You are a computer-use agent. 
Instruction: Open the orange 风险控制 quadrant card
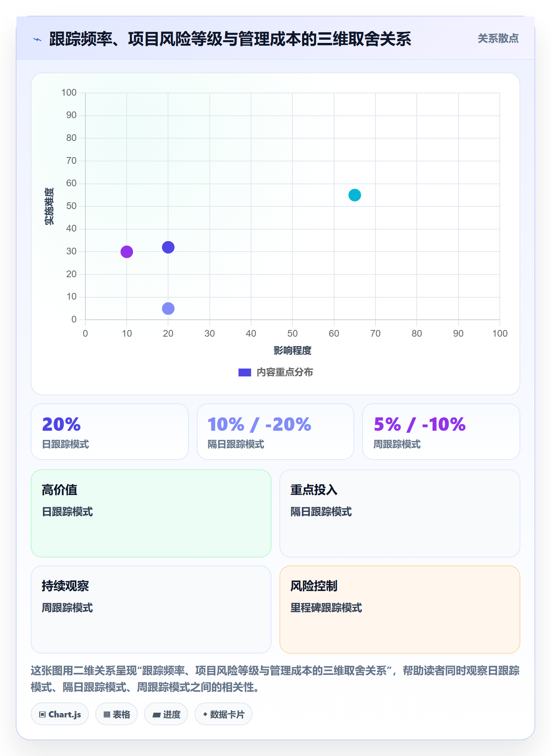pyautogui.click(x=400, y=610)
